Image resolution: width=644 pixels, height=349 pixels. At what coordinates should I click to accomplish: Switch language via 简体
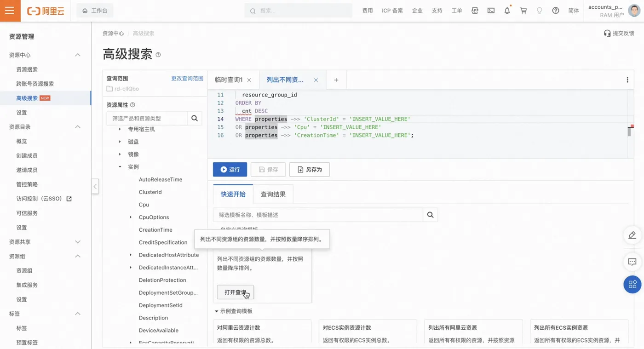(x=574, y=11)
